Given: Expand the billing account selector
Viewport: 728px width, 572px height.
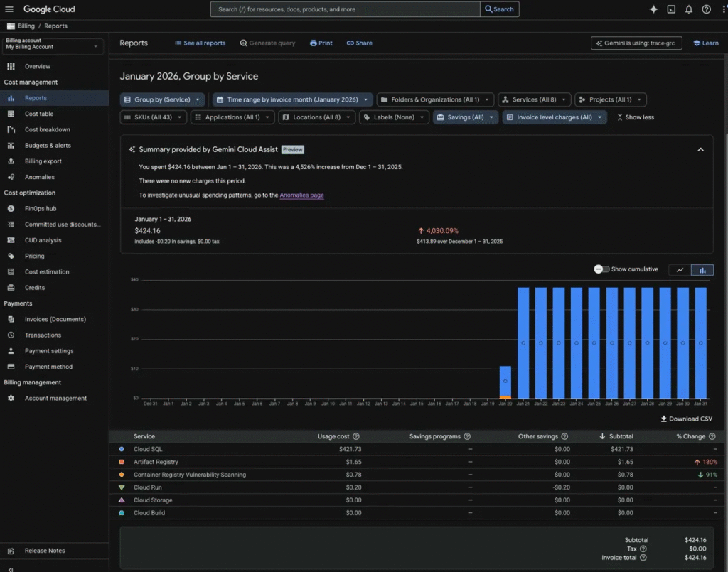Looking at the screenshot, I should [x=53, y=47].
